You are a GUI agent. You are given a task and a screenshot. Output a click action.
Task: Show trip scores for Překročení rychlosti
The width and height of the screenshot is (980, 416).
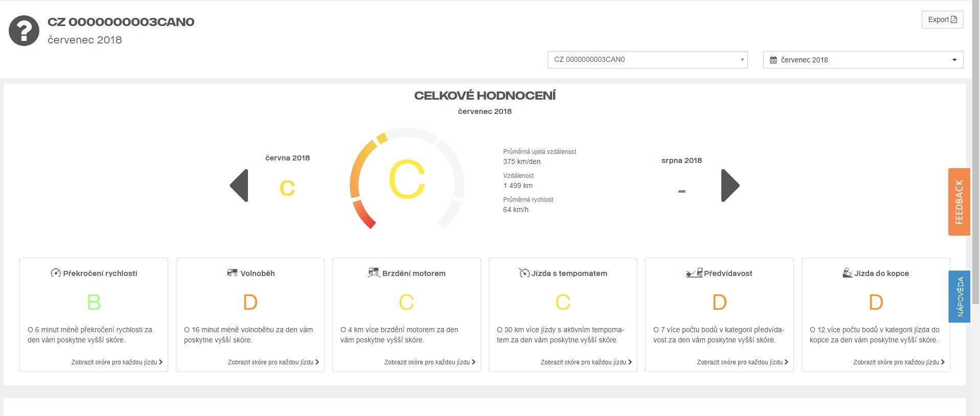pos(117,362)
